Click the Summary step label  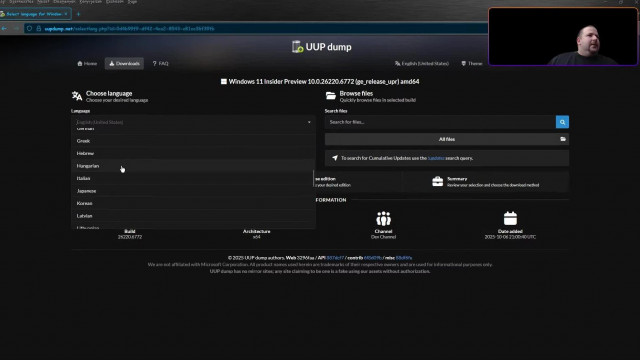tap(457, 179)
